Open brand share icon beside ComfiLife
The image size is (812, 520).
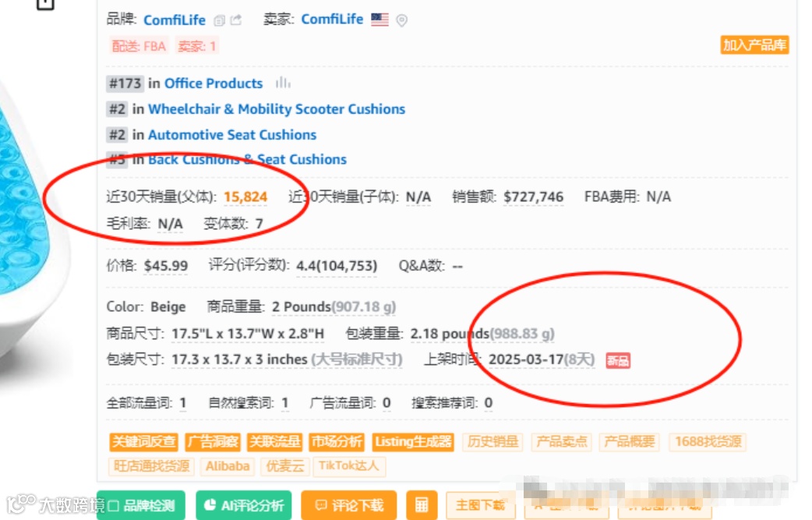pyautogui.click(x=236, y=20)
